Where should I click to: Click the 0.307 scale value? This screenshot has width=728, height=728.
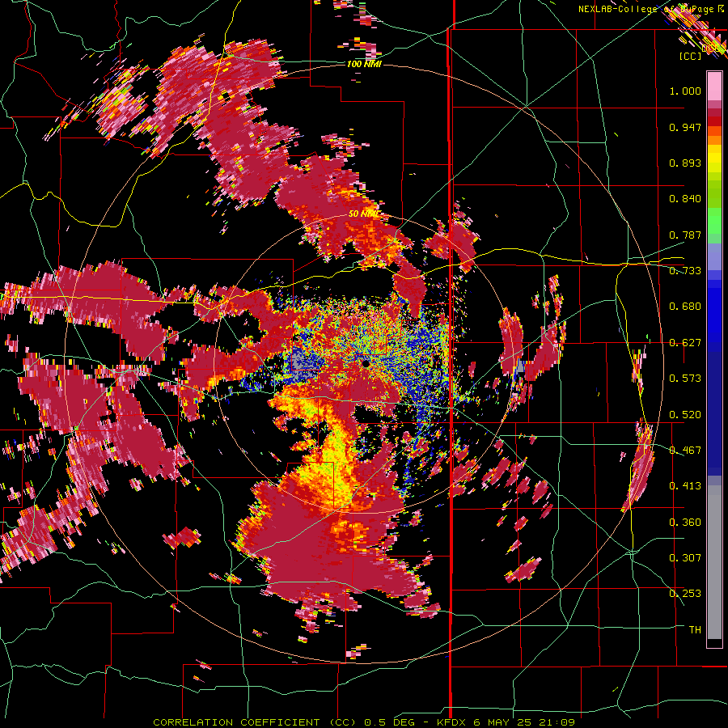coord(685,558)
